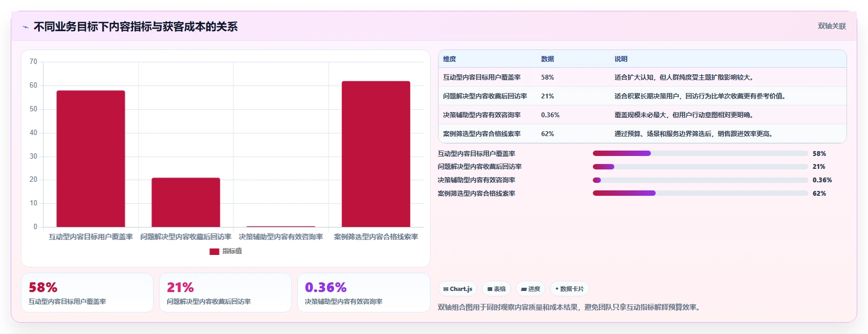
Task: Click the 维度 table column header
Action: tap(449, 59)
